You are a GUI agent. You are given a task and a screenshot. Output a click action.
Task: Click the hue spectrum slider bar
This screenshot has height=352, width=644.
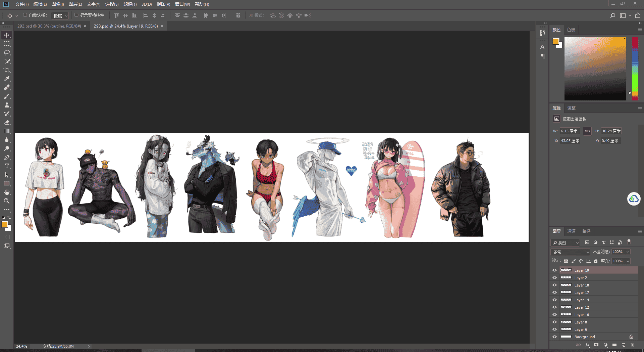tap(635, 69)
